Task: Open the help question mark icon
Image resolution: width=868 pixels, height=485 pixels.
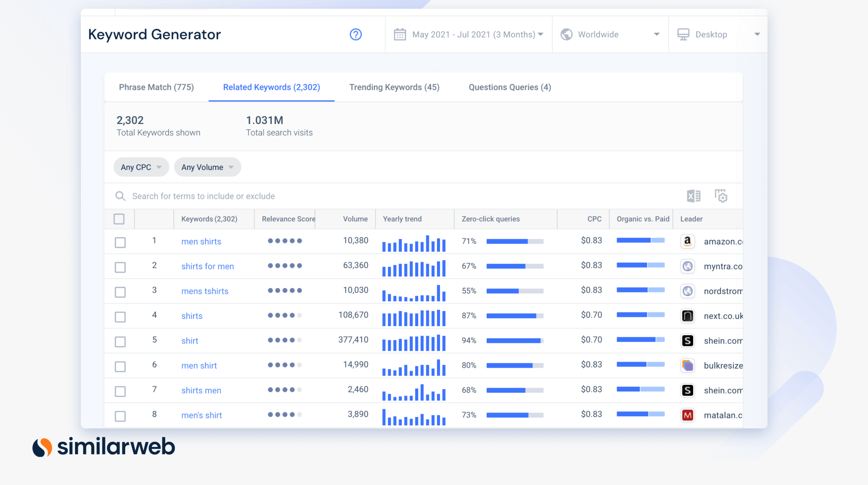Action: (356, 34)
